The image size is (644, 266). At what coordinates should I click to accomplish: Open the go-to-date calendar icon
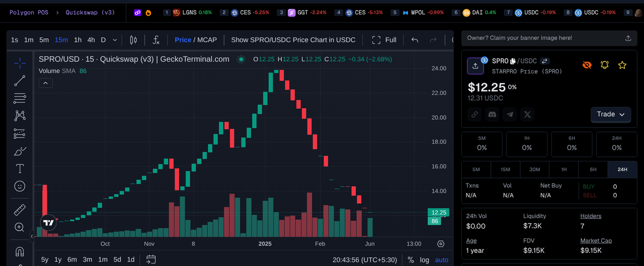point(151,259)
